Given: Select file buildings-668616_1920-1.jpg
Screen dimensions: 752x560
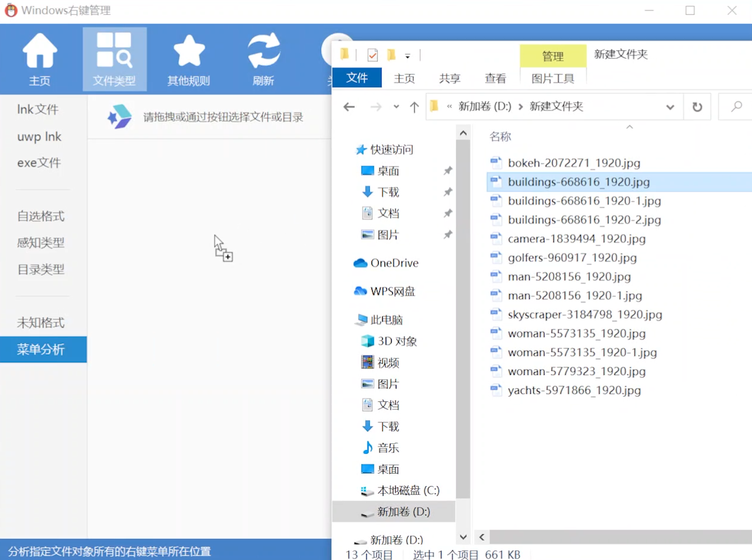Looking at the screenshot, I should 584,200.
